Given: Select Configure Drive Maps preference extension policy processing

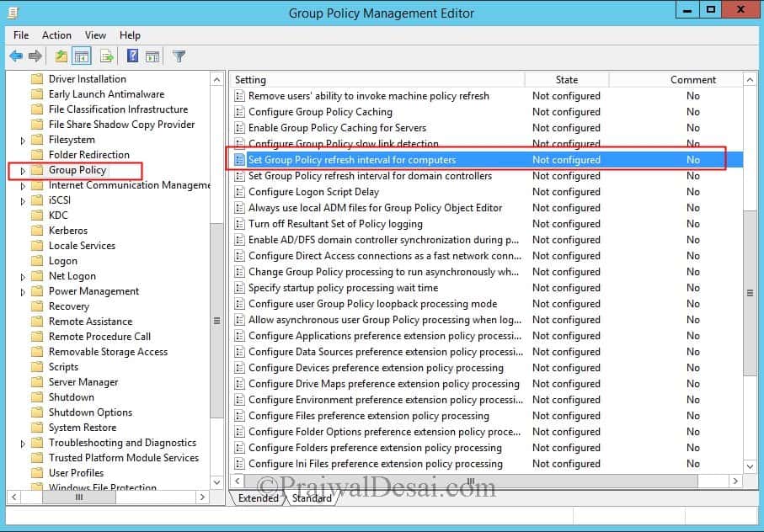Looking at the screenshot, I should (x=487, y=384).
